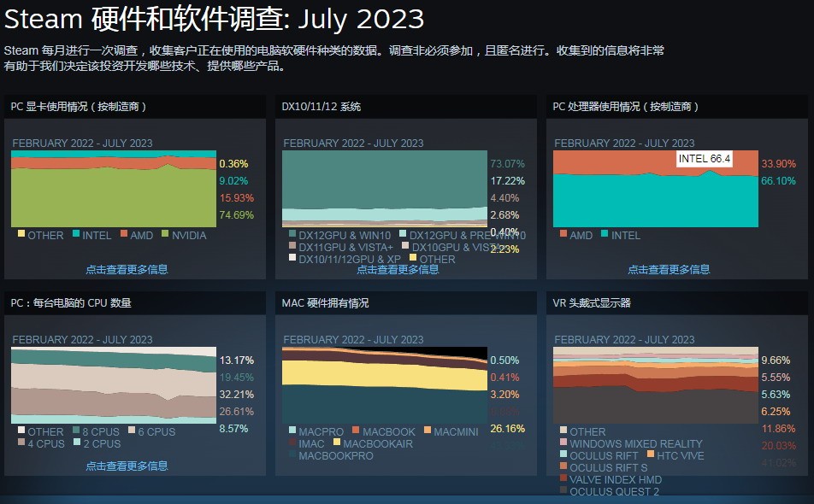Click the Steam 硬件和软件调查: July 2023 title

(214, 19)
